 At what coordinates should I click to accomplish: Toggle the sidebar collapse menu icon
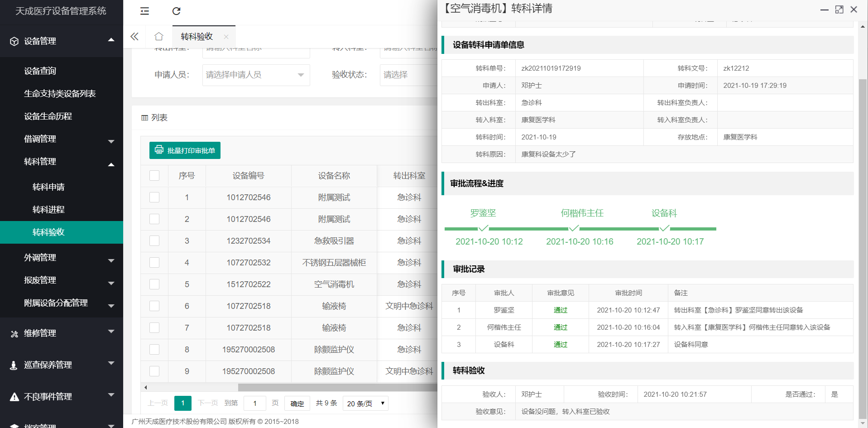(144, 11)
